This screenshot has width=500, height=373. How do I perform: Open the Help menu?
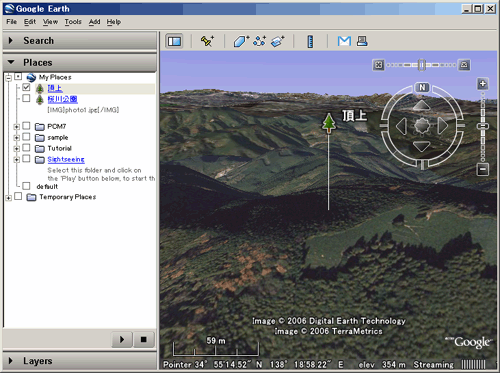(x=114, y=22)
